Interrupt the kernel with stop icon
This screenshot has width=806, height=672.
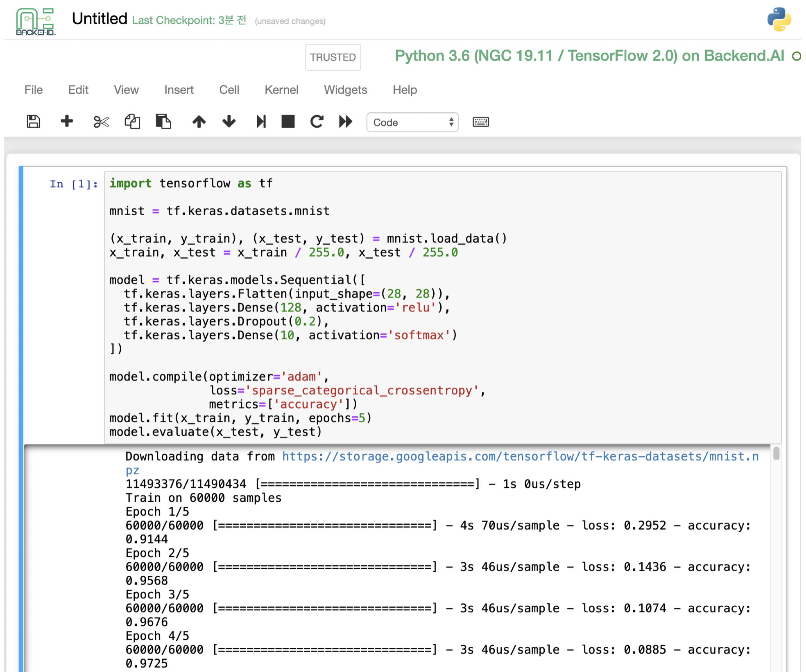[288, 122]
